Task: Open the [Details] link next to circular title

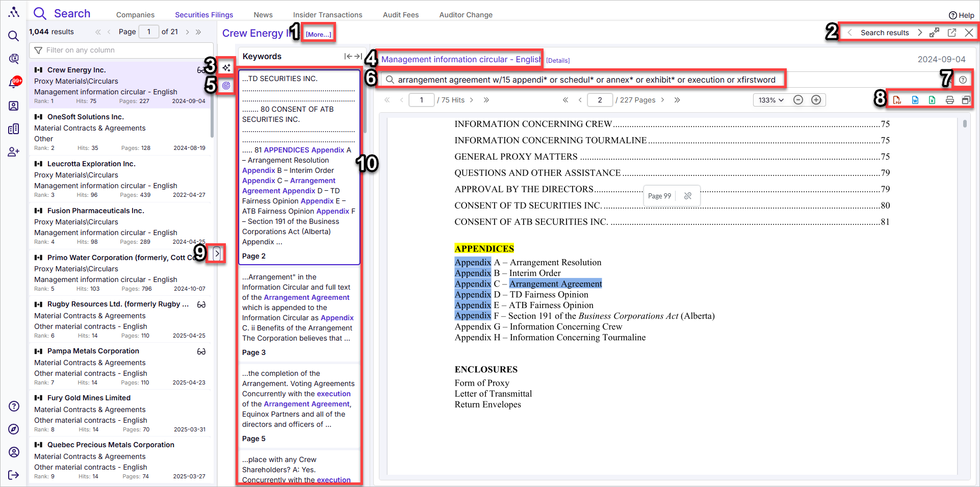Action: [558, 60]
